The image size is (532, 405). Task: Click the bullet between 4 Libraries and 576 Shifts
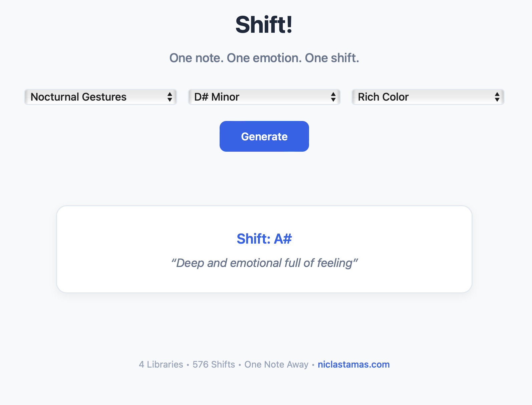point(188,365)
